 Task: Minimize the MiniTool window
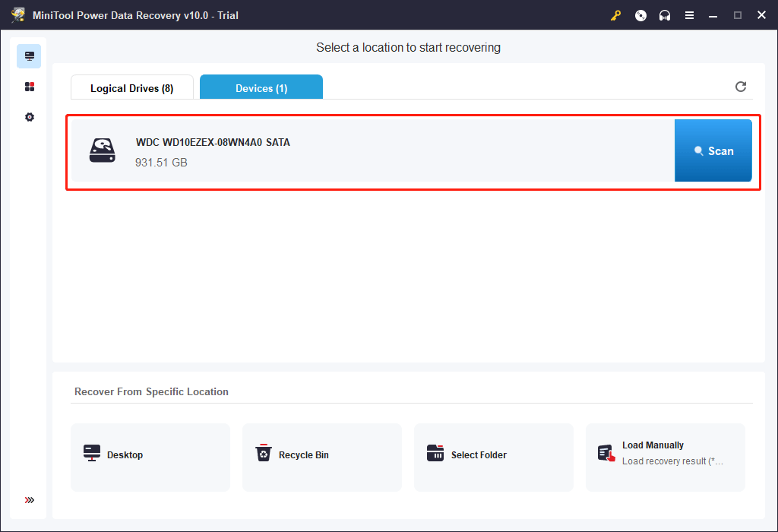[713, 15]
